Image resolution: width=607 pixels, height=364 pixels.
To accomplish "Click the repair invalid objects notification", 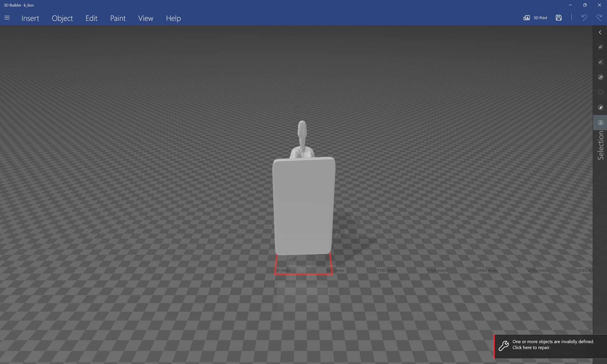I will click(550, 346).
